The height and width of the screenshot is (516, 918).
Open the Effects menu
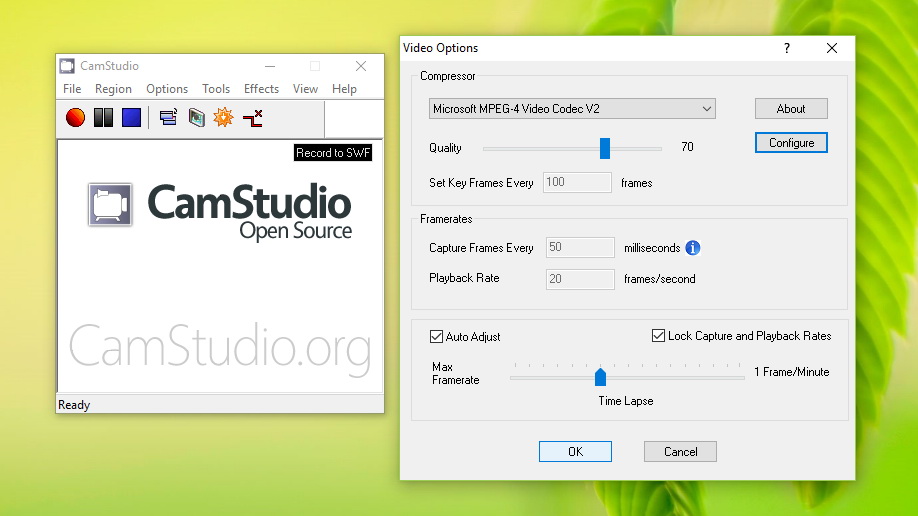click(x=261, y=89)
